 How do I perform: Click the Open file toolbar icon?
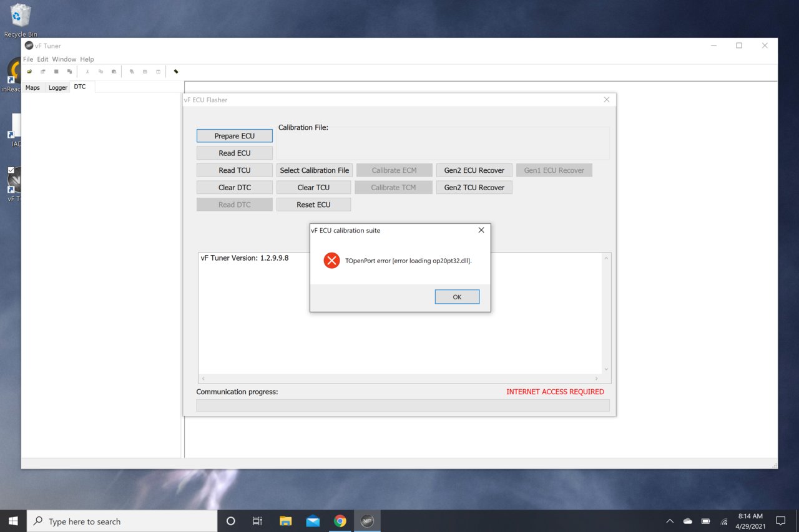pyautogui.click(x=29, y=72)
